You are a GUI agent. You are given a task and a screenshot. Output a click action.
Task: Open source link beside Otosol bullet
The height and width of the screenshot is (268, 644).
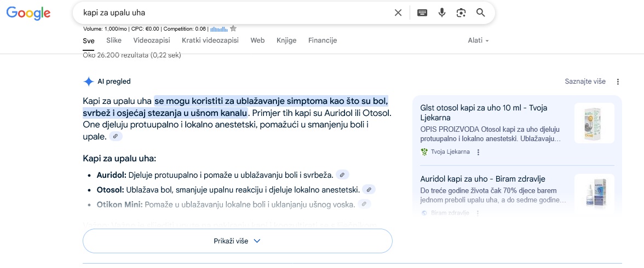pyautogui.click(x=369, y=190)
